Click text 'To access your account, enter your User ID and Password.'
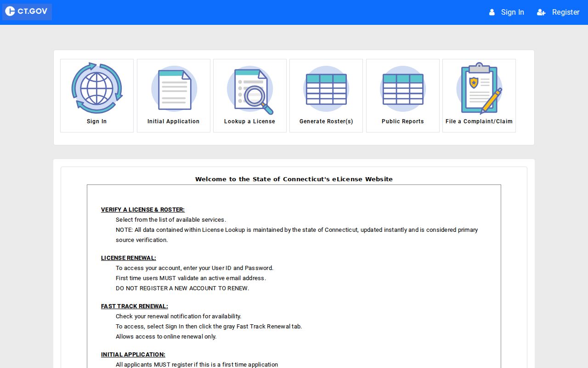588x368 pixels. pos(195,268)
